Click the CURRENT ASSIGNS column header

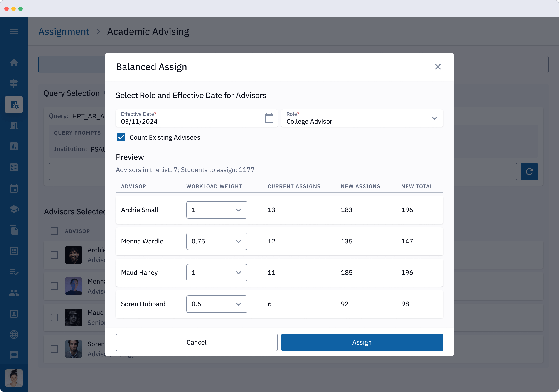294,186
